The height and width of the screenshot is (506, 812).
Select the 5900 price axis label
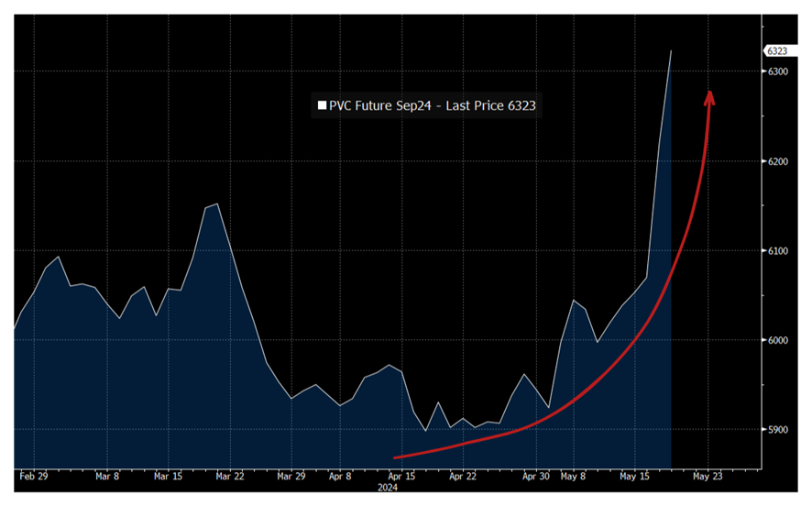click(x=778, y=430)
